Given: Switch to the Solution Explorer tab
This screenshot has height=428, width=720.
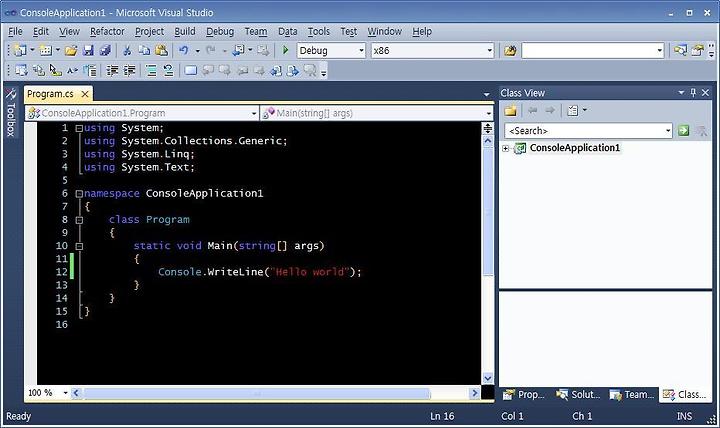Looking at the screenshot, I should [578, 394].
